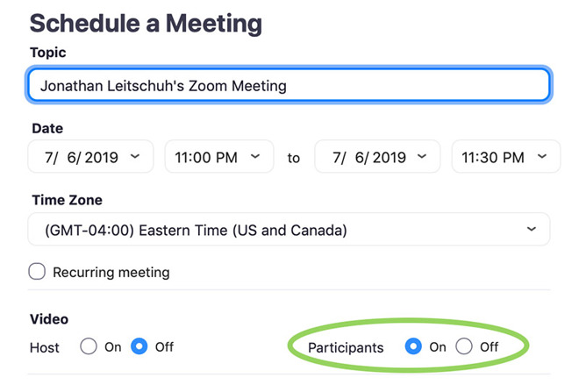Click the Recurring meeting label text
Screen dimensions: 579x392
pos(111,273)
